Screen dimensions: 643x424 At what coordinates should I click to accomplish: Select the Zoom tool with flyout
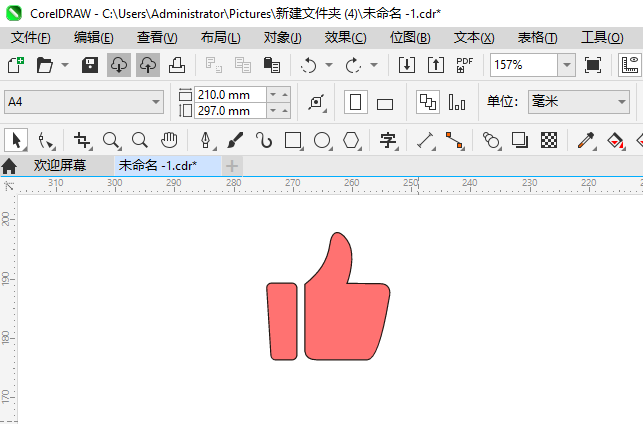[112, 141]
